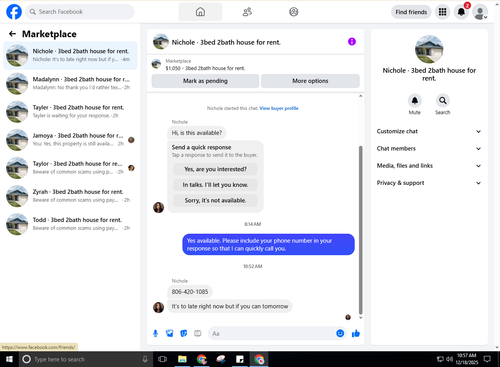
Task: Expand Chat members section
Action: point(429,149)
